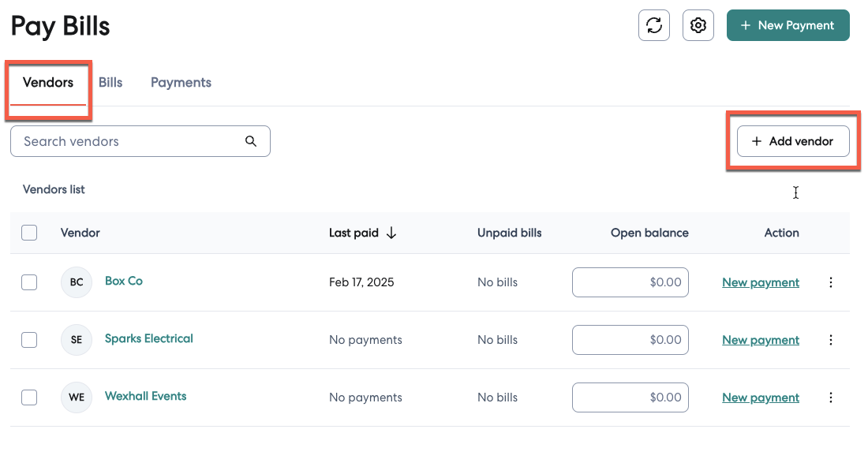The width and height of the screenshot is (868, 459).
Task: Select the Wexhall Events checkbox
Action: click(29, 397)
